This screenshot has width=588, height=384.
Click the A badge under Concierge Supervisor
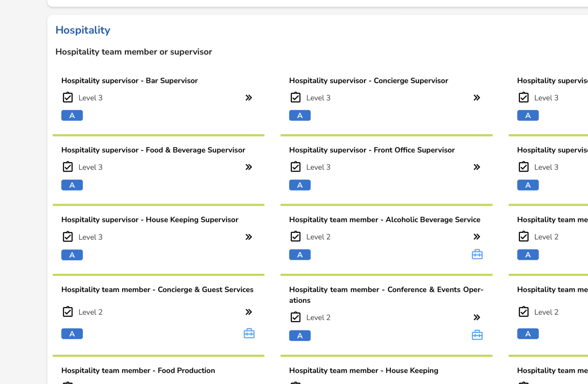click(x=300, y=115)
